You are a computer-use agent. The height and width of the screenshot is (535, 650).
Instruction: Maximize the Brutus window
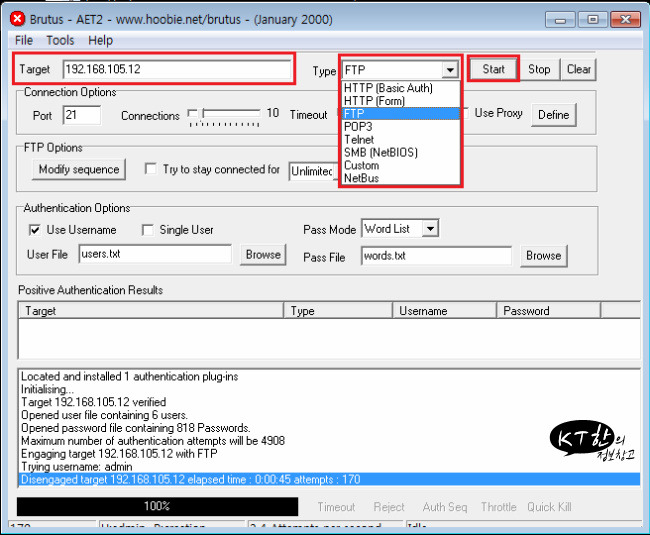(593, 19)
